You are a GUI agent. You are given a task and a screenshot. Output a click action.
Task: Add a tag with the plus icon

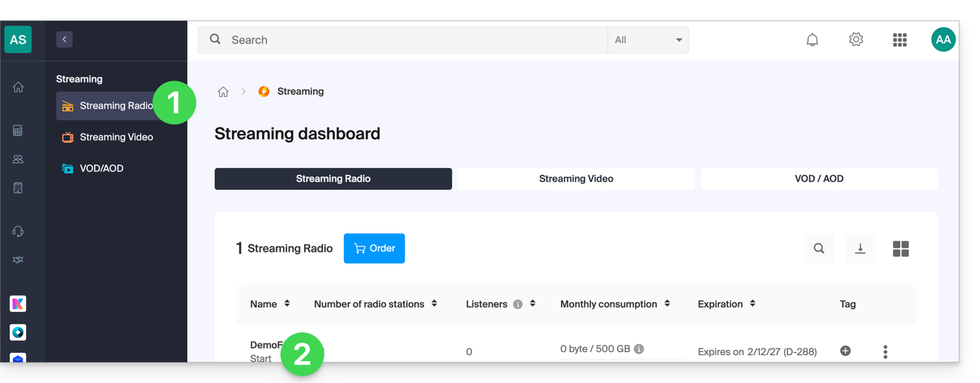coord(845,351)
